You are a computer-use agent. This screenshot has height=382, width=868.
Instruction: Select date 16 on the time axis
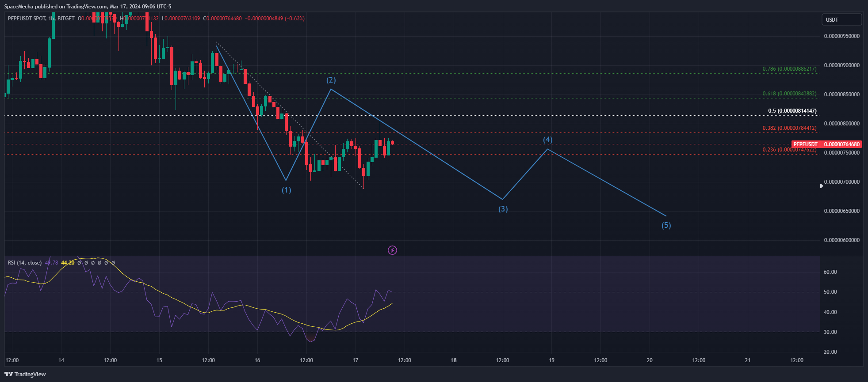[x=257, y=360]
